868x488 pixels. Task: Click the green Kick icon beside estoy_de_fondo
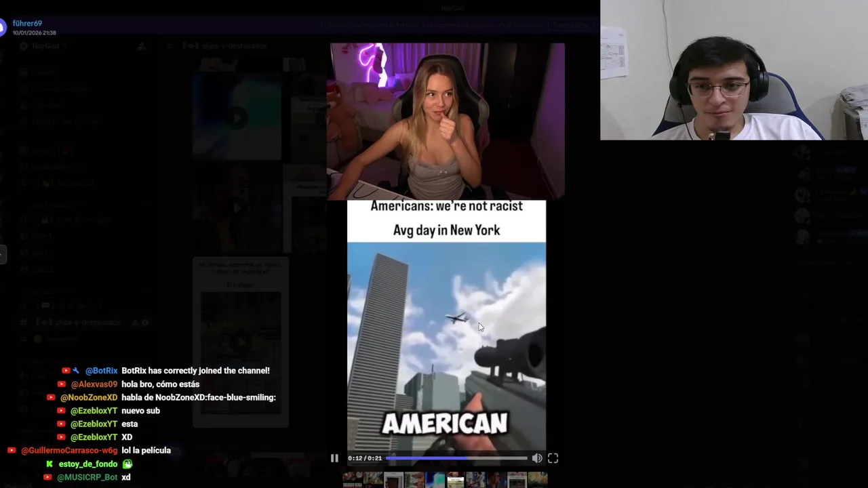[50, 464]
